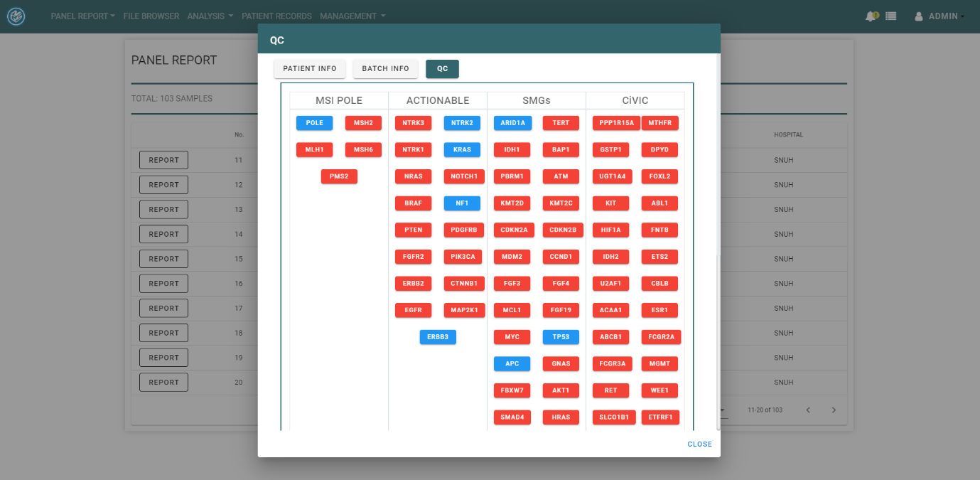
Task: Select the red BRAF gene chip
Action: (413, 203)
